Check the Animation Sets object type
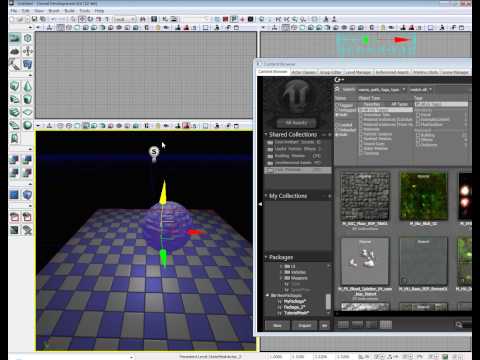This screenshot has width=480, height=360. pos(361,115)
